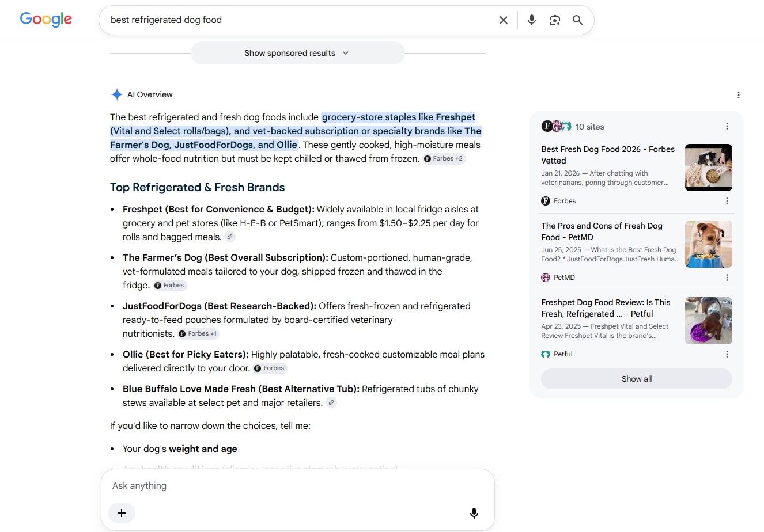Click the AI Overview sparkle icon

click(116, 94)
